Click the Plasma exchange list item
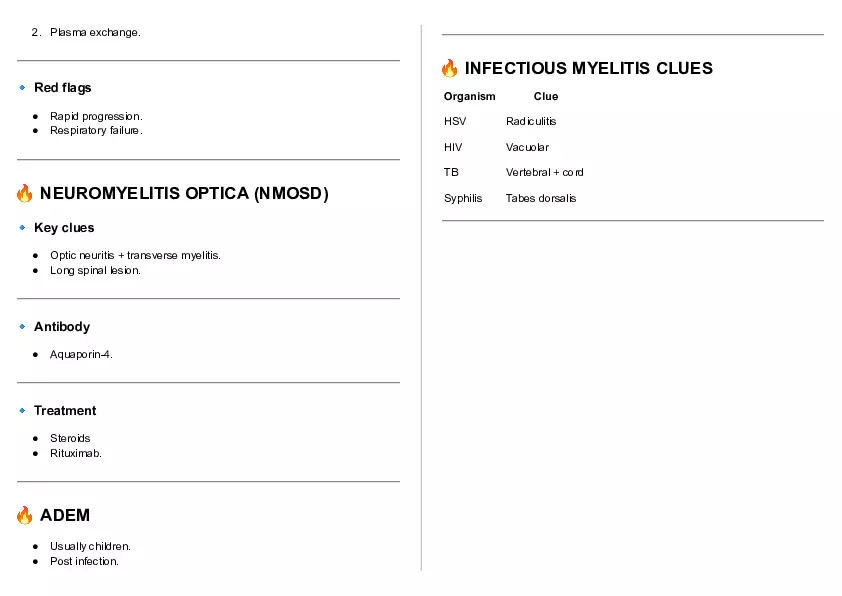This screenshot has width=842, height=596. click(x=95, y=33)
